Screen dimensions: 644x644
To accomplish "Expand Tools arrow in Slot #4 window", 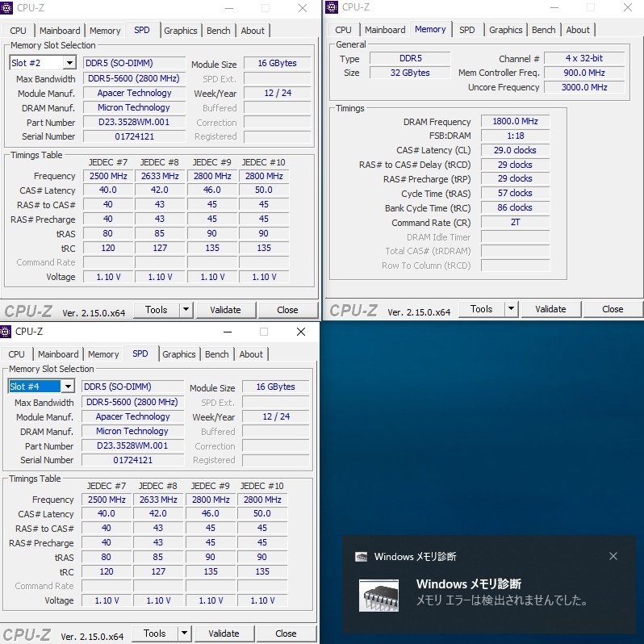I will (185, 633).
